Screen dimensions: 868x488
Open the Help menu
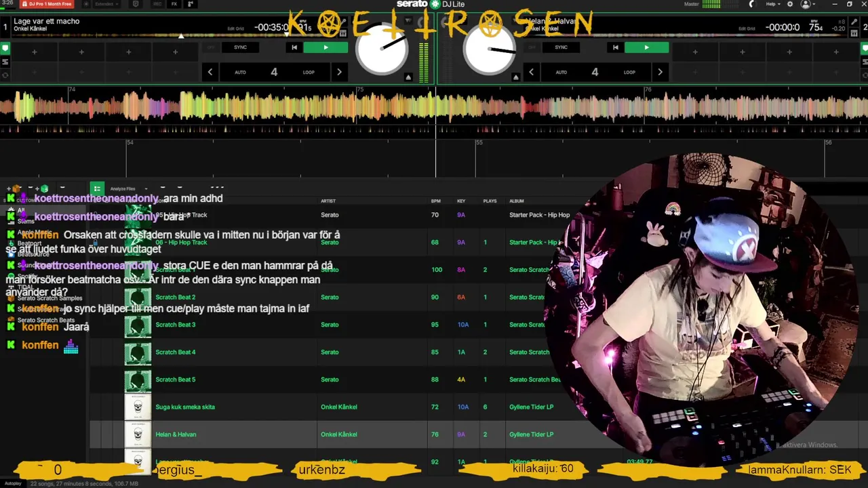772,4
